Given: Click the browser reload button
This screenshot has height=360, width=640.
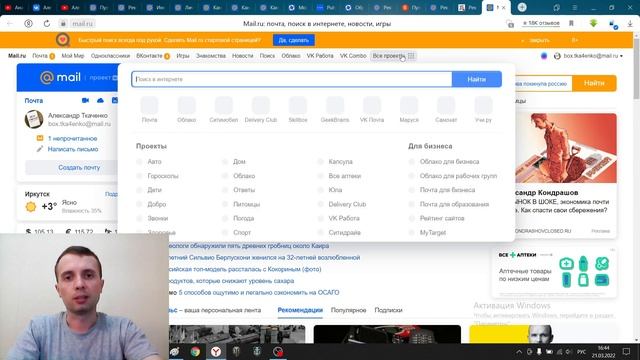Looking at the screenshot, I should (47, 24).
